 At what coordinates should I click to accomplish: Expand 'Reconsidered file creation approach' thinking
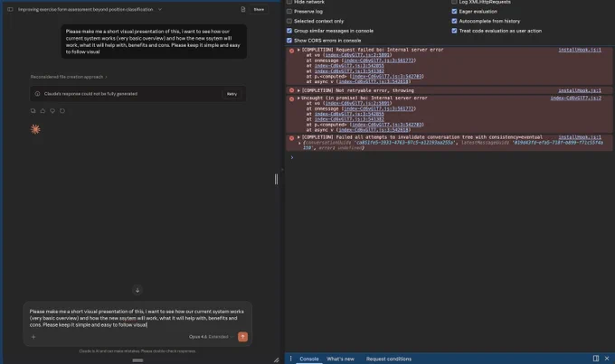(69, 77)
